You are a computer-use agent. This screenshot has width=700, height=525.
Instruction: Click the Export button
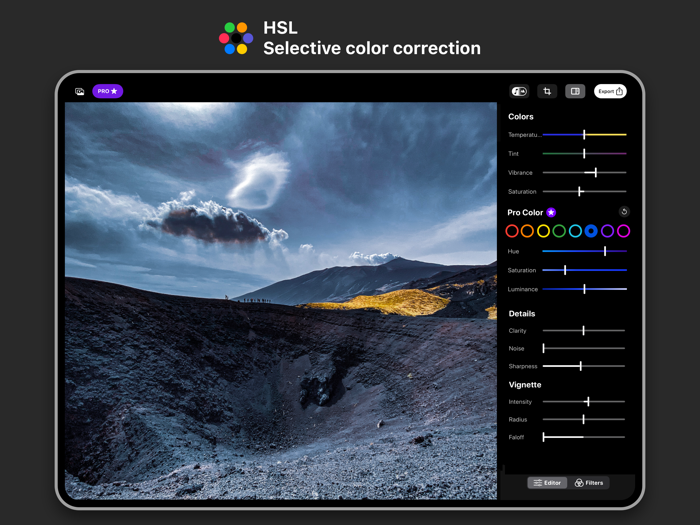click(610, 92)
